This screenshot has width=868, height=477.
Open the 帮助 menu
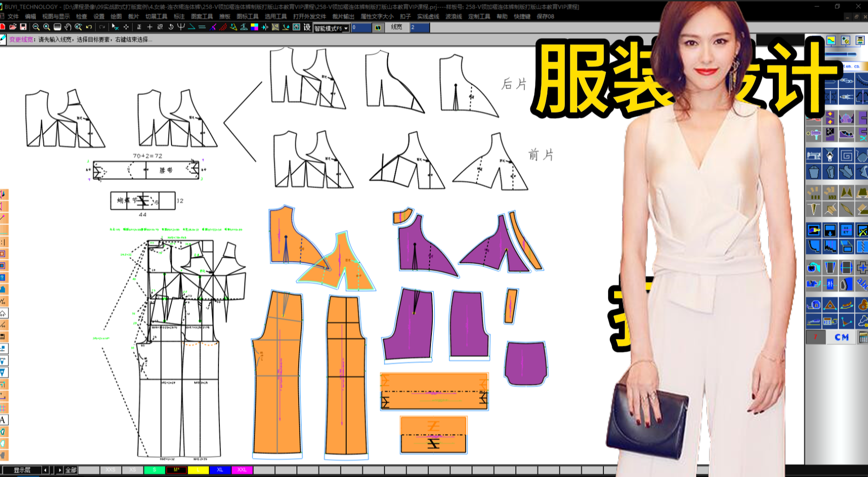[x=502, y=17]
